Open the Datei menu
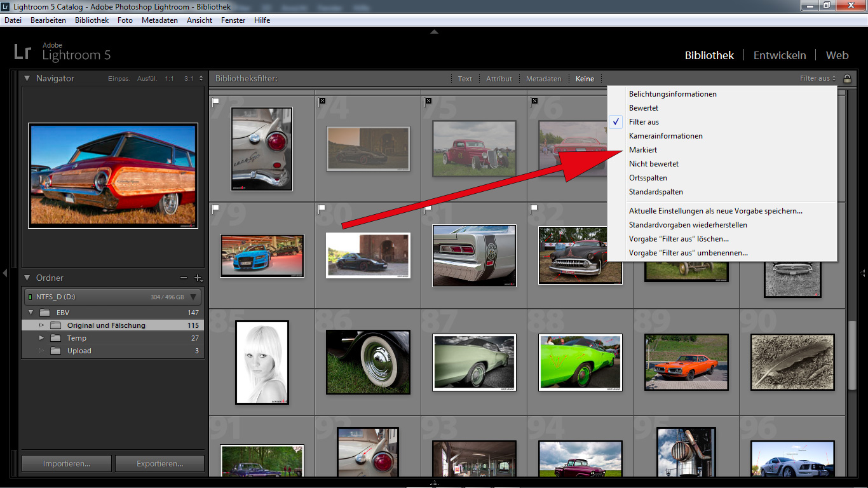 (13, 20)
